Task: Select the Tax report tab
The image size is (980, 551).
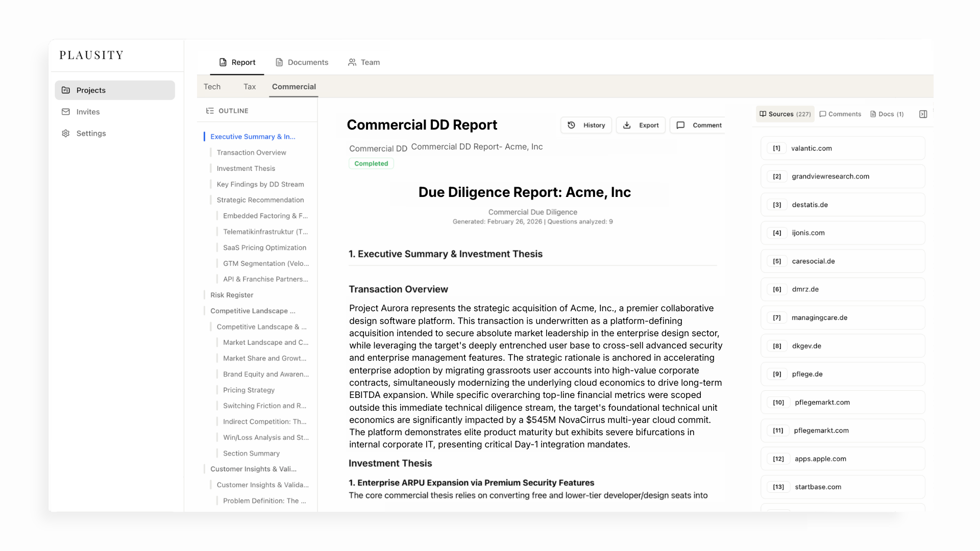Action: 250,87
